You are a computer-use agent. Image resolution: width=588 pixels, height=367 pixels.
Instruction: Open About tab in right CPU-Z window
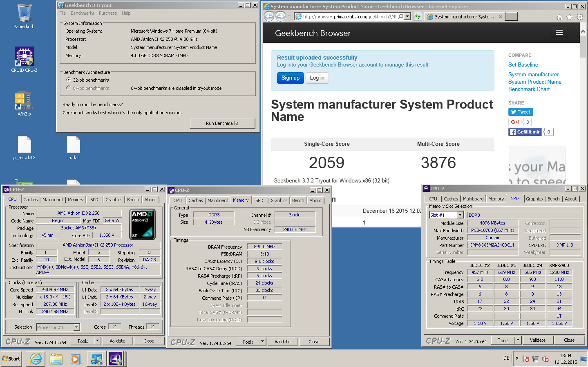click(x=571, y=199)
